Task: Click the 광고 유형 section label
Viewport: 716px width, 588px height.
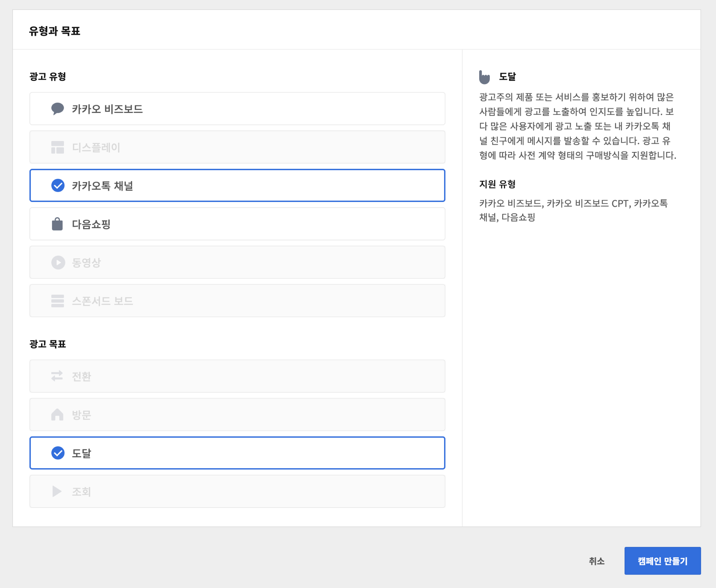Action: (48, 76)
